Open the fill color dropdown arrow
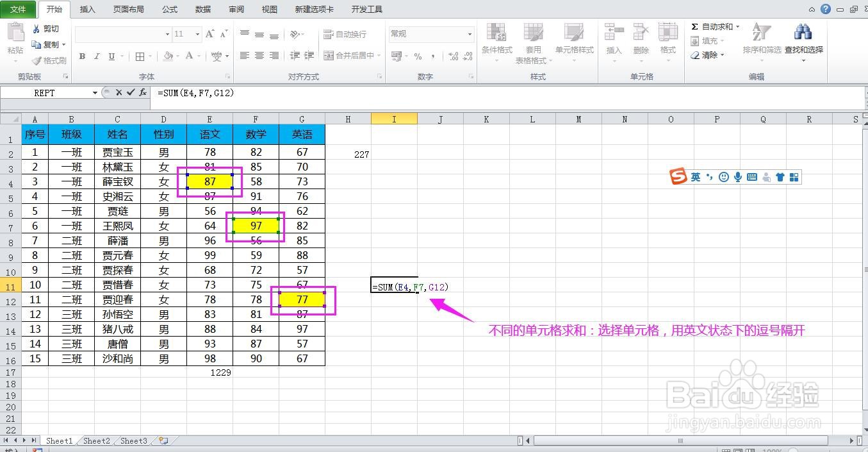The height and width of the screenshot is (452, 868). click(x=177, y=56)
